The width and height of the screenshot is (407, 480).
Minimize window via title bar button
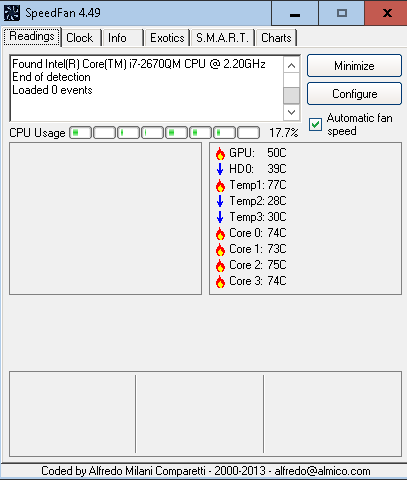pos(295,13)
